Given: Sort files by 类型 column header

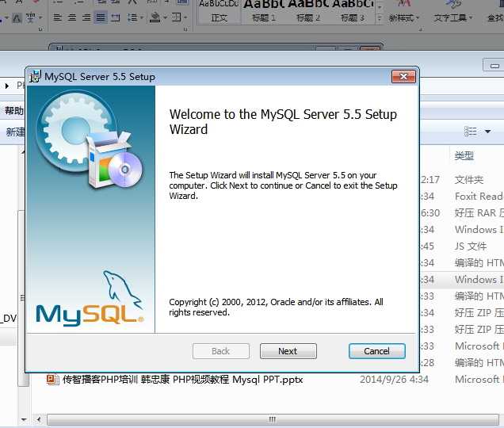Looking at the screenshot, I should coord(464,156).
